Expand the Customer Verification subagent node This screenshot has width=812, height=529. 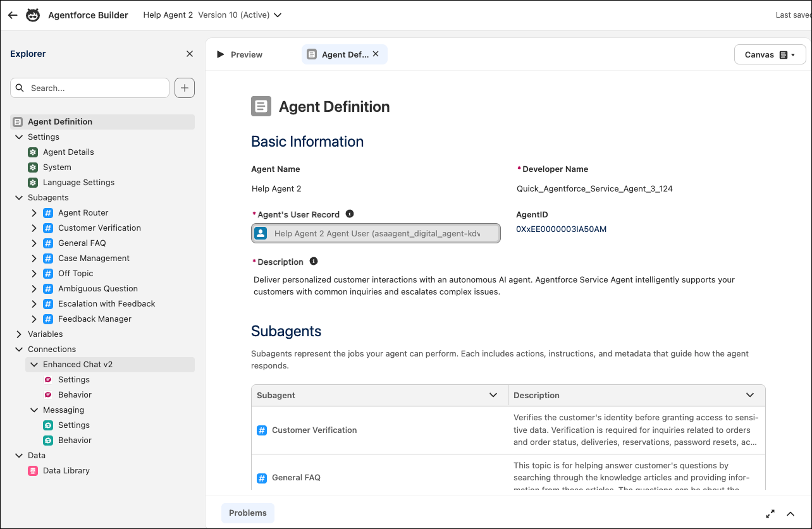34,228
